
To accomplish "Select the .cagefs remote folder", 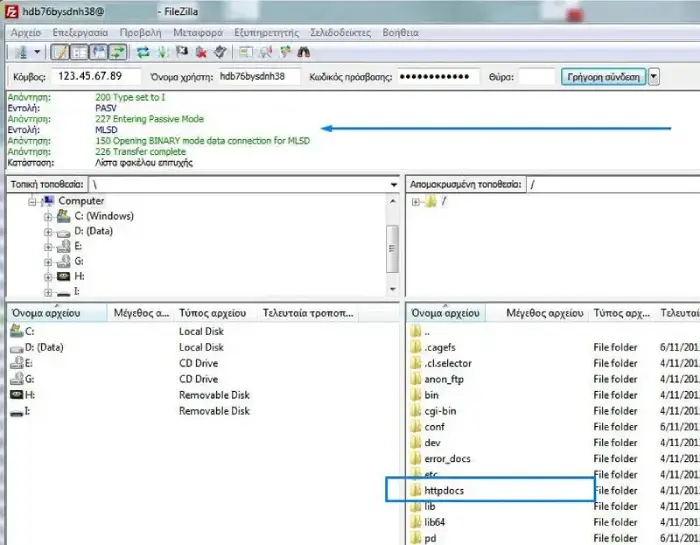I will [440, 347].
